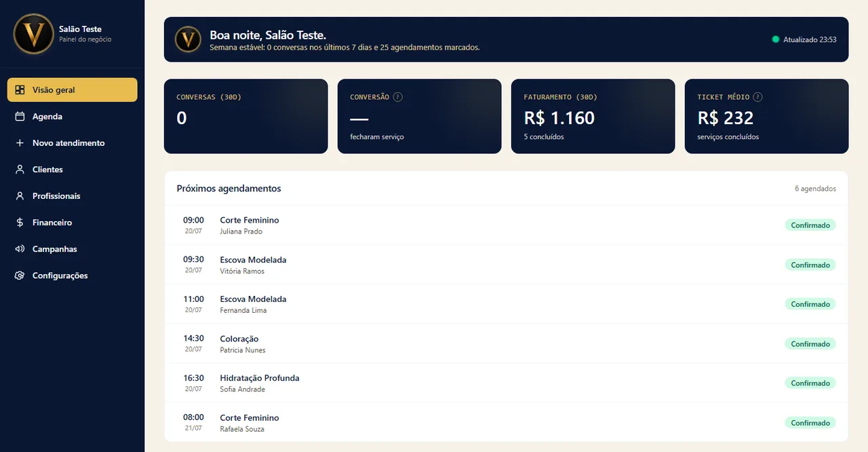Click the Faturamento (30D) card
Image resolution: width=868 pixels, height=452 pixels.
click(593, 116)
